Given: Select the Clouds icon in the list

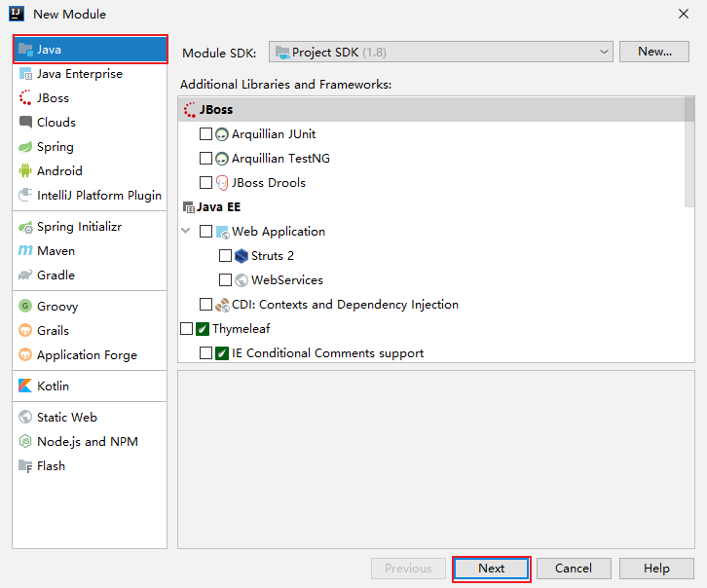Looking at the screenshot, I should pos(26,123).
